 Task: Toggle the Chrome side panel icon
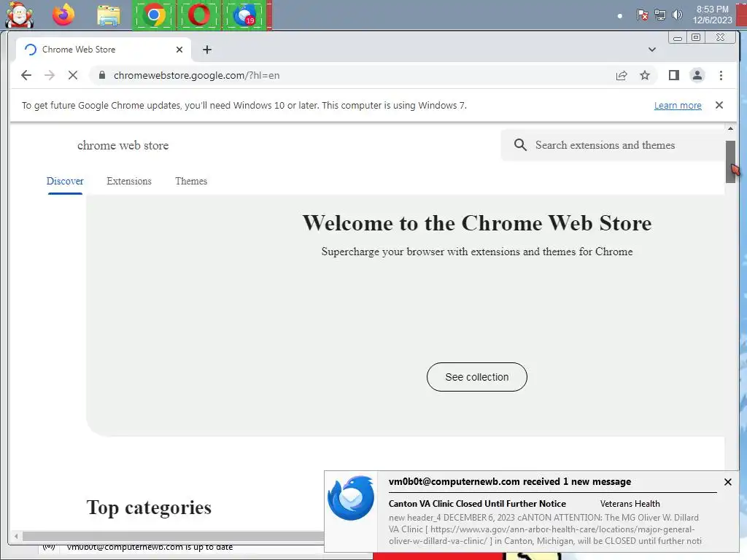pyautogui.click(x=673, y=75)
